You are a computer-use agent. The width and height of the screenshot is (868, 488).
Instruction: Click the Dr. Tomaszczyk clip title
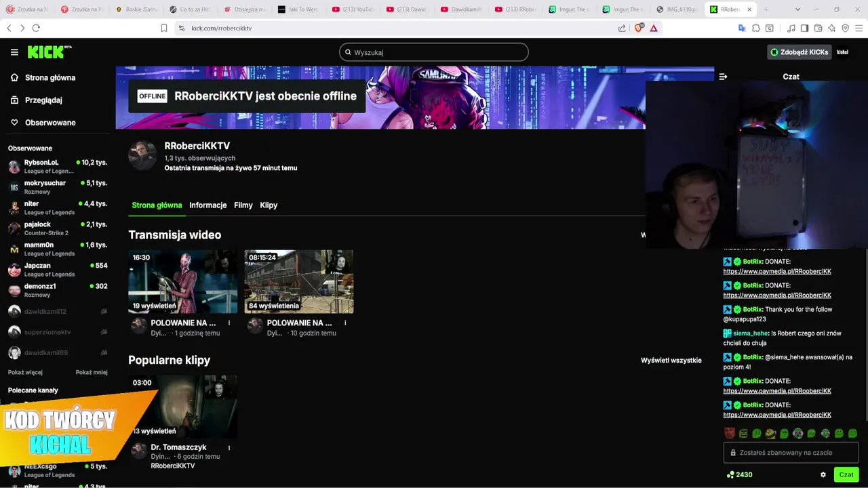click(178, 447)
